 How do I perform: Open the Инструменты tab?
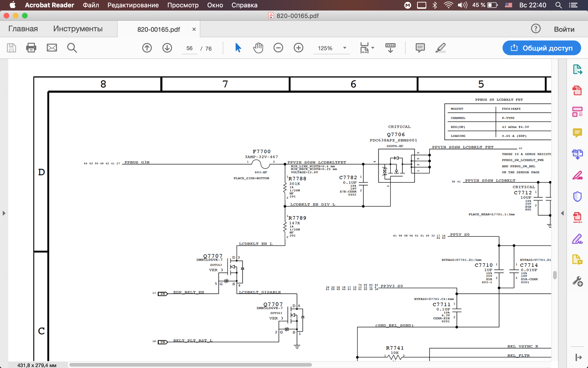tap(78, 29)
